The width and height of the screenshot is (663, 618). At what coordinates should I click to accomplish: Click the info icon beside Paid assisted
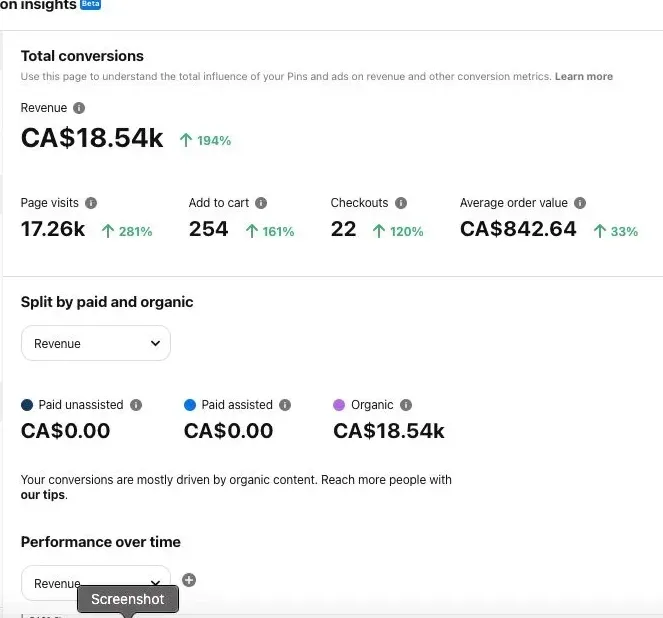pyautogui.click(x=285, y=405)
